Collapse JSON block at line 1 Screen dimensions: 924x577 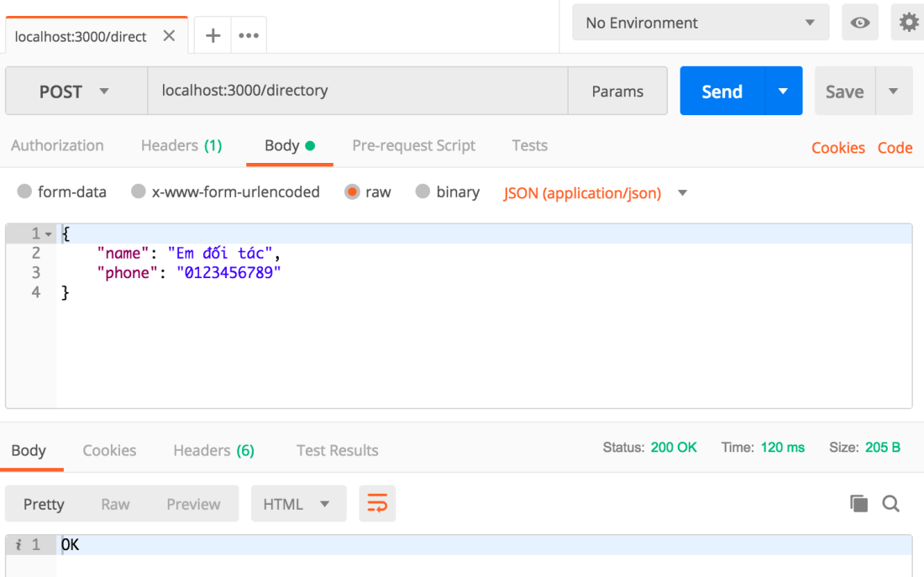point(49,234)
